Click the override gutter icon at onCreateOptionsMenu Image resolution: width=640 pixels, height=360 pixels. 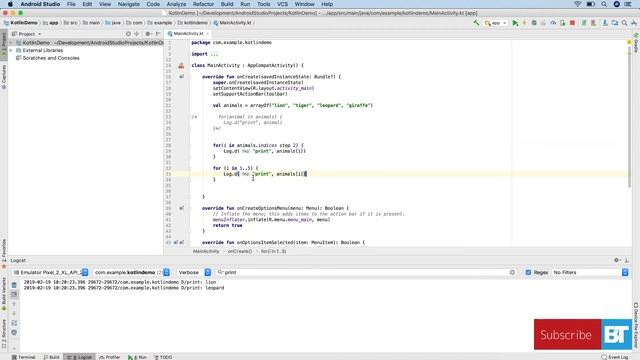[181, 208]
